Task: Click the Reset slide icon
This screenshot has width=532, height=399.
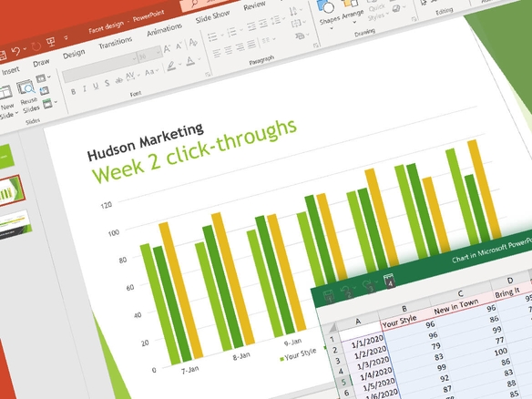Action: point(45,90)
